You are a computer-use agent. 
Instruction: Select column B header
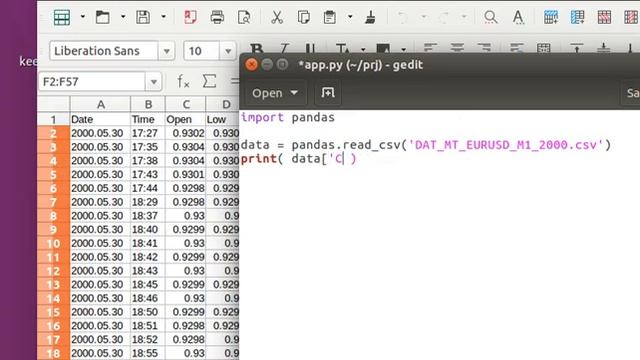pyautogui.click(x=148, y=104)
